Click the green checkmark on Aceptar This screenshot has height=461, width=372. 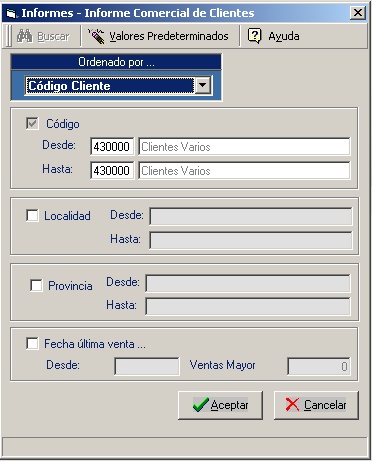(x=201, y=405)
